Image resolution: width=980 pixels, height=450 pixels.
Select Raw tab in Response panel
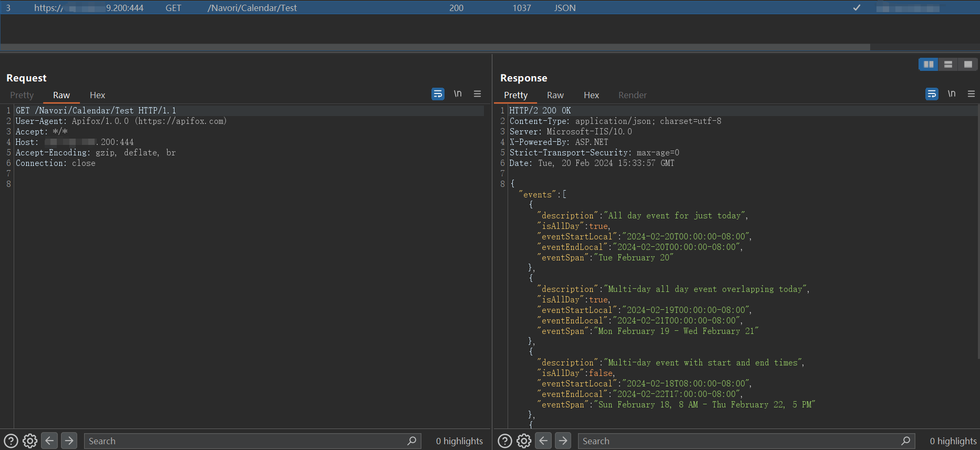point(555,95)
